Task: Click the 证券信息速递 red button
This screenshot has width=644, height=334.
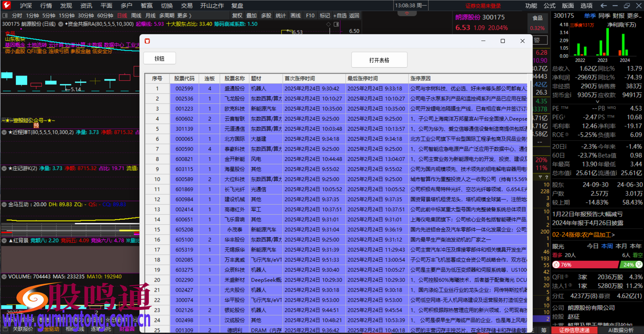Action: click(x=575, y=330)
